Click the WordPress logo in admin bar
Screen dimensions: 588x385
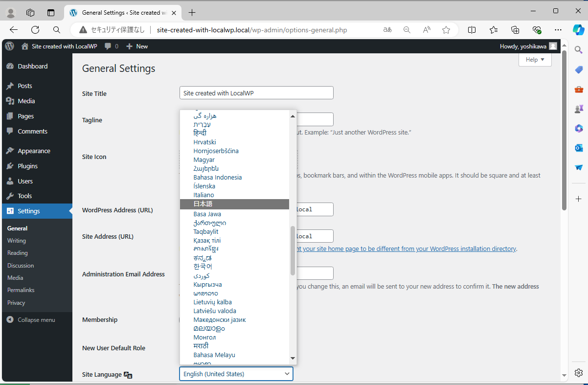point(10,46)
